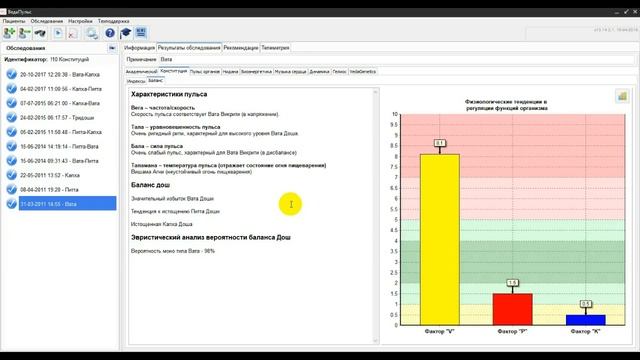Toggle the blue report layout icon
640x360 pixels.
click(141, 33)
